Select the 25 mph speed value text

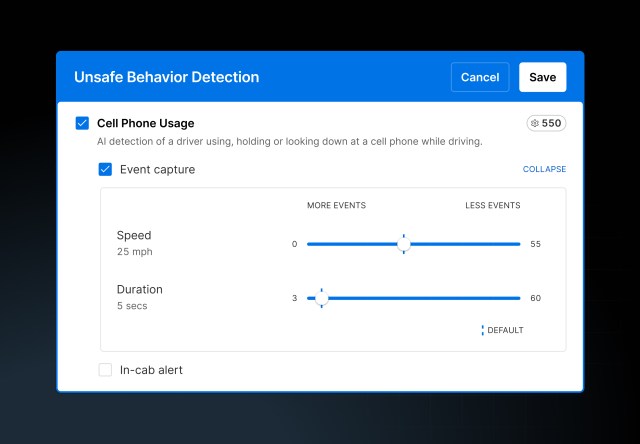pyautogui.click(x=135, y=252)
